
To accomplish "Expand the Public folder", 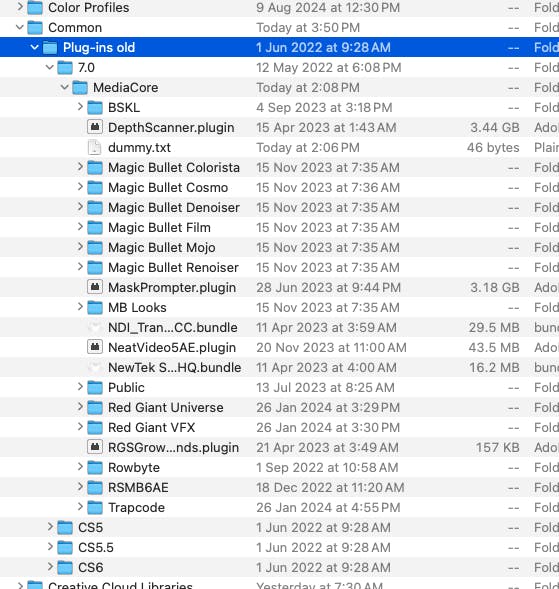I will [x=80, y=387].
